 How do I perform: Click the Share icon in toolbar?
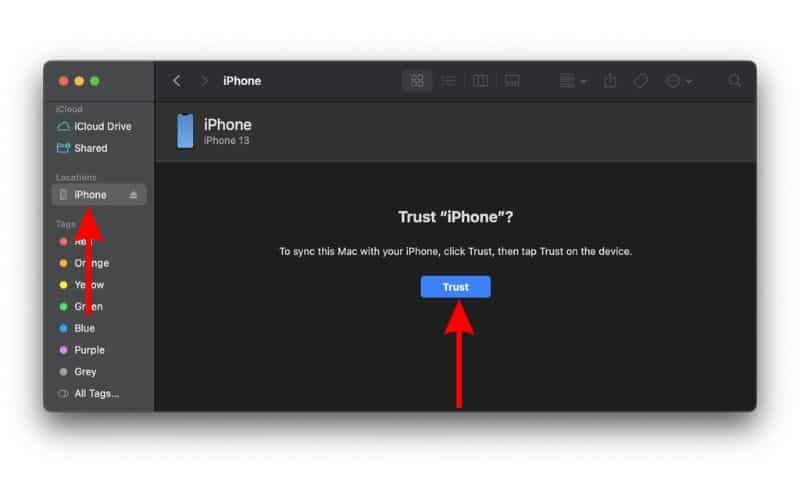coord(610,81)
